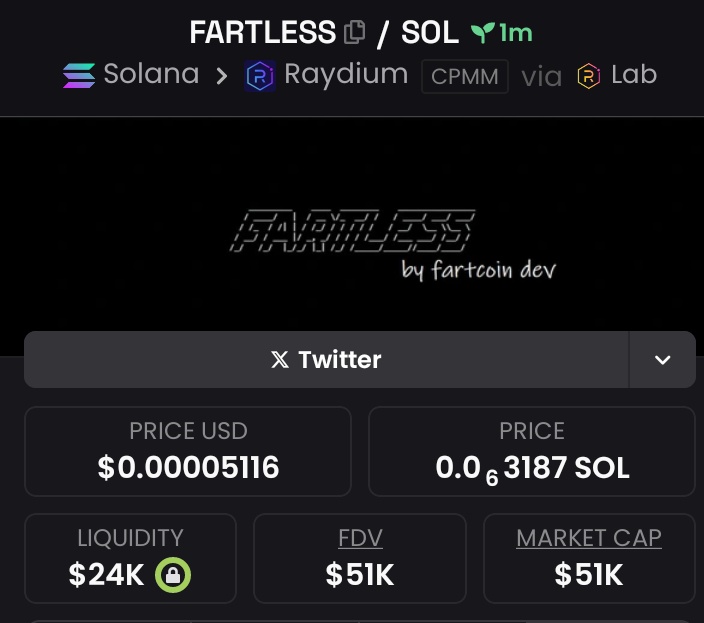The image size is (704, 623).
Task: Click the X logo on Twitter button
Action: pyautogui.click(x=280, y=360)
